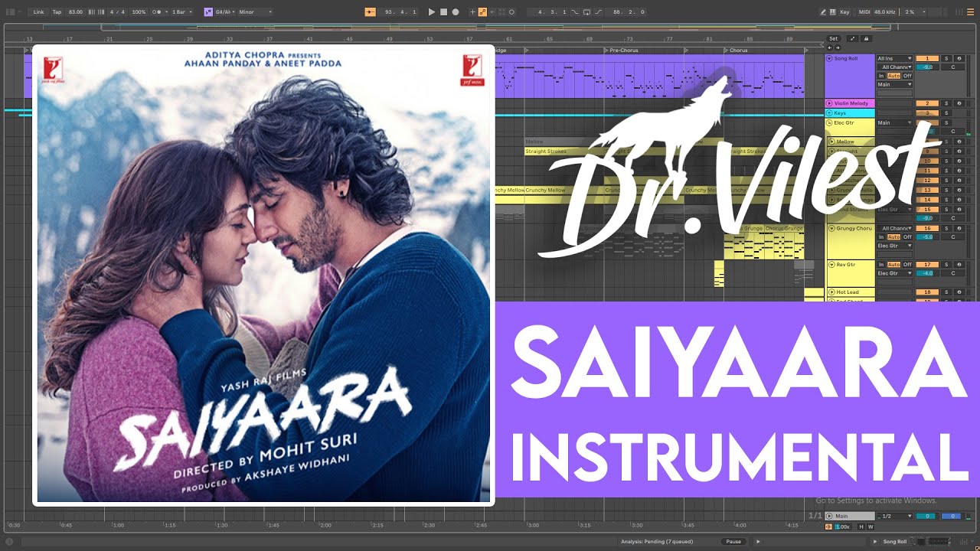980x551 pixels.
Task: Expand the Keys track
Action: (x=829, y=113)
